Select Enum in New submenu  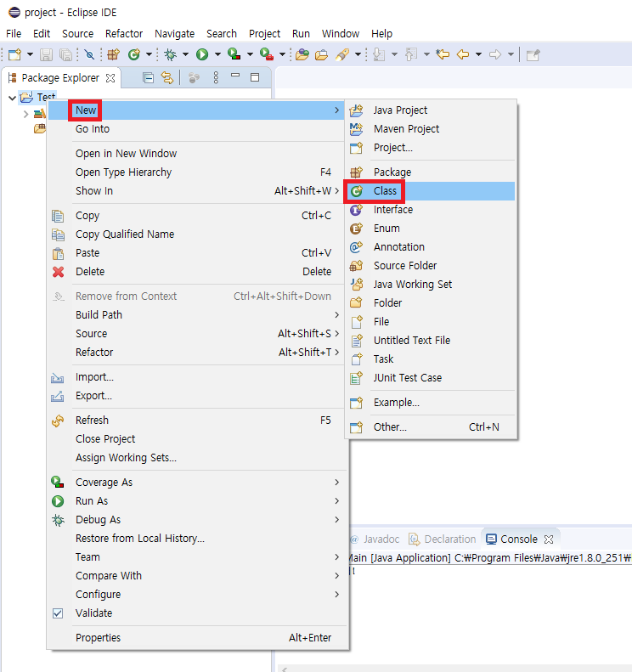(x=430, y=229)
